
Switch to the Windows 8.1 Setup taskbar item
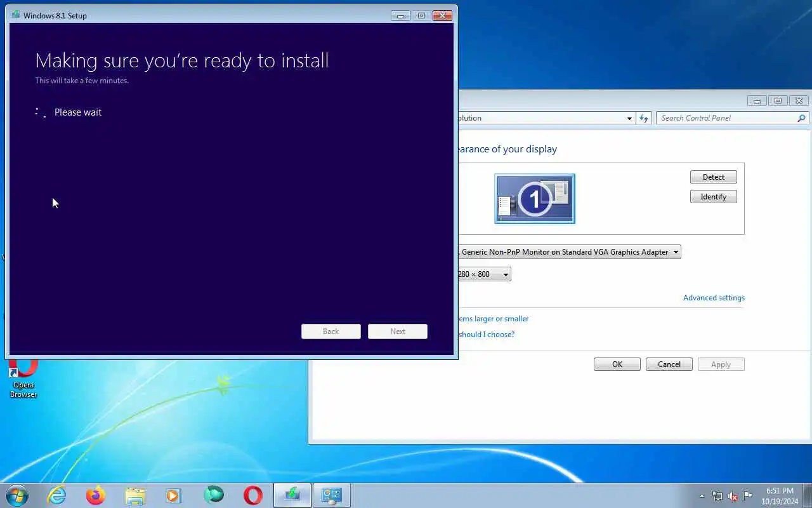[292, 495]
